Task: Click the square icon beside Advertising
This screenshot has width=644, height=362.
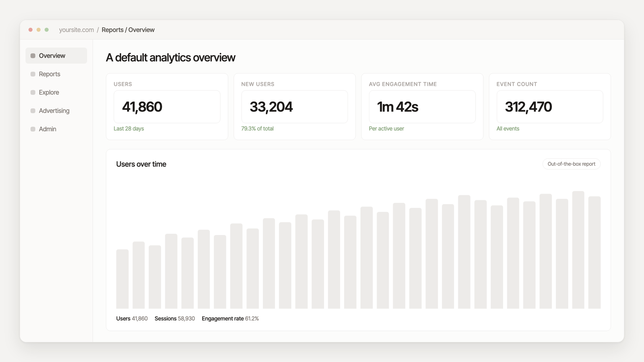Action: pyautogui.click(x=33, y=111)
